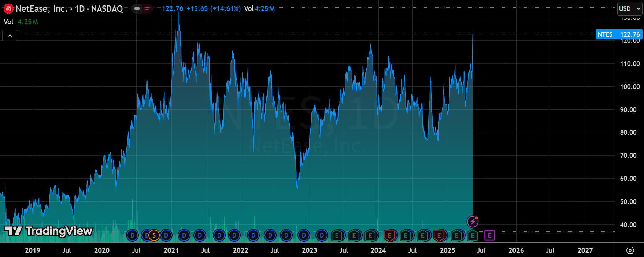Click the red E earnings marker just after 2024
The image size is (644, 257).
390,235
